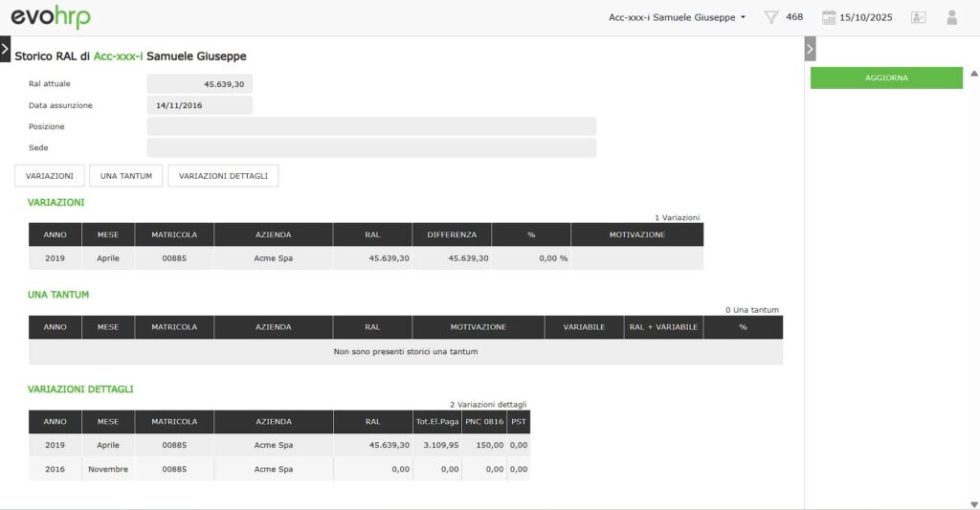Click the scroll up arrow in right panel
Screen dimensions: 980x510
pyautogui.click(x=973, y=74)
